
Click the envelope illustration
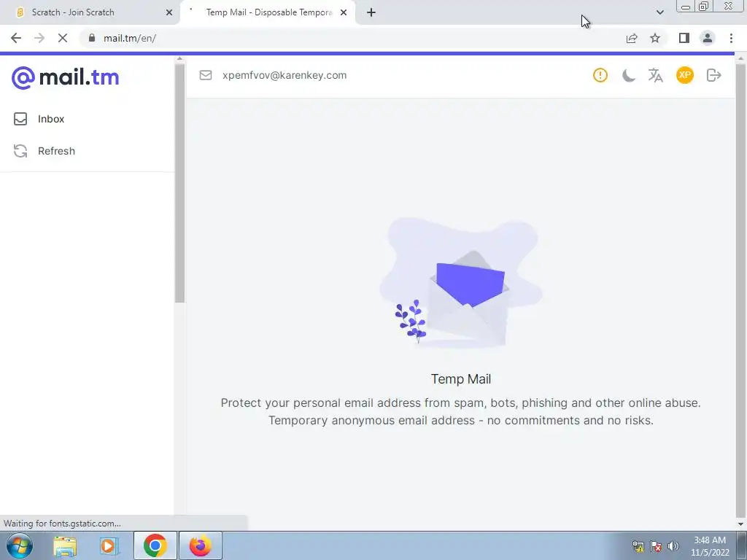[x=461, y=284]
